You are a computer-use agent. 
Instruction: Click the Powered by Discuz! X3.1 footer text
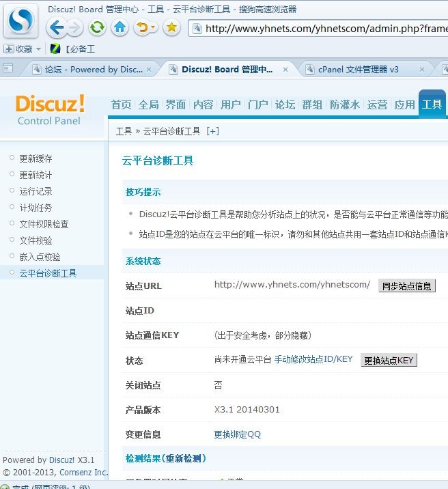[x=48, y=460]
